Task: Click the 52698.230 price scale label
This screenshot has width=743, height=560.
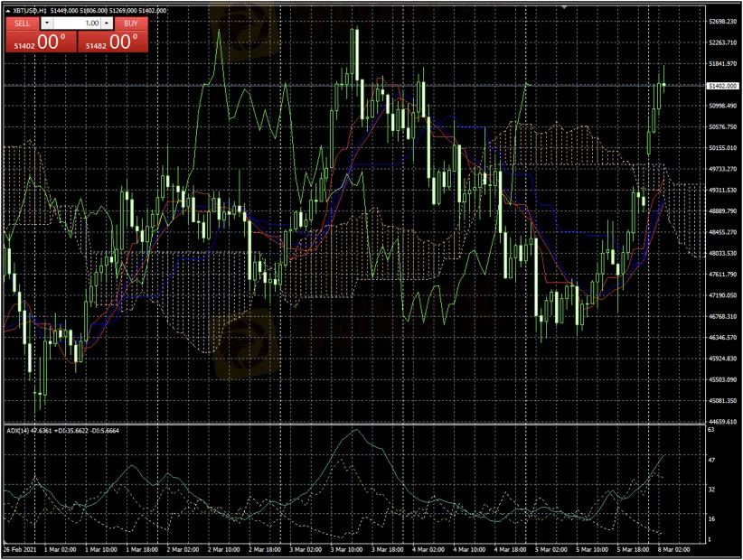Action: click(x=723, y=22)
